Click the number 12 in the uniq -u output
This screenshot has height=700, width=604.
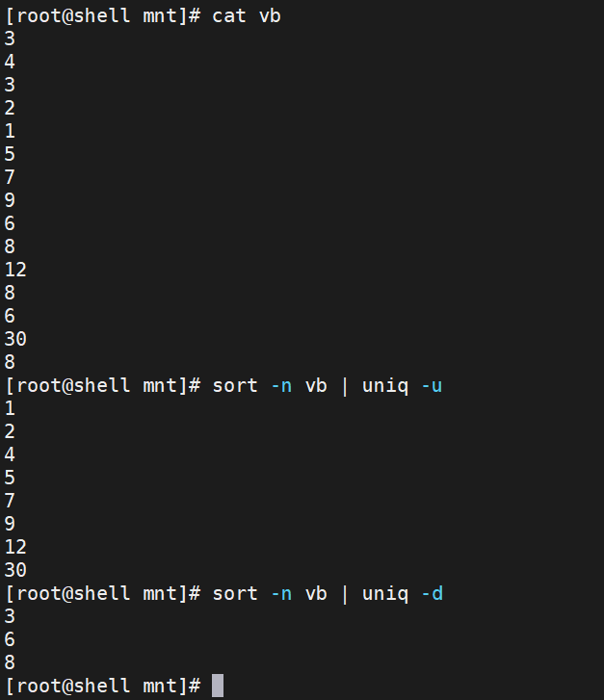click(15, 547)
